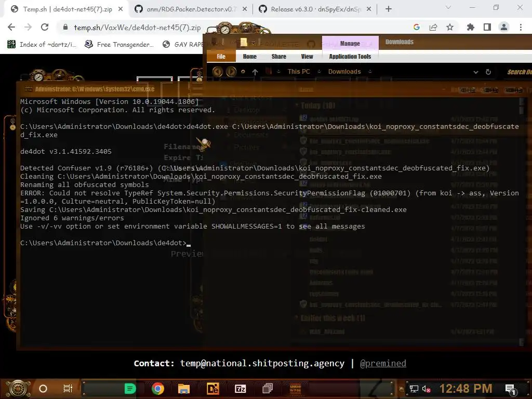Screen dimensions: 532x399
Task: Open the 'De' app on taskbar
Action: (x=212, y=389)
